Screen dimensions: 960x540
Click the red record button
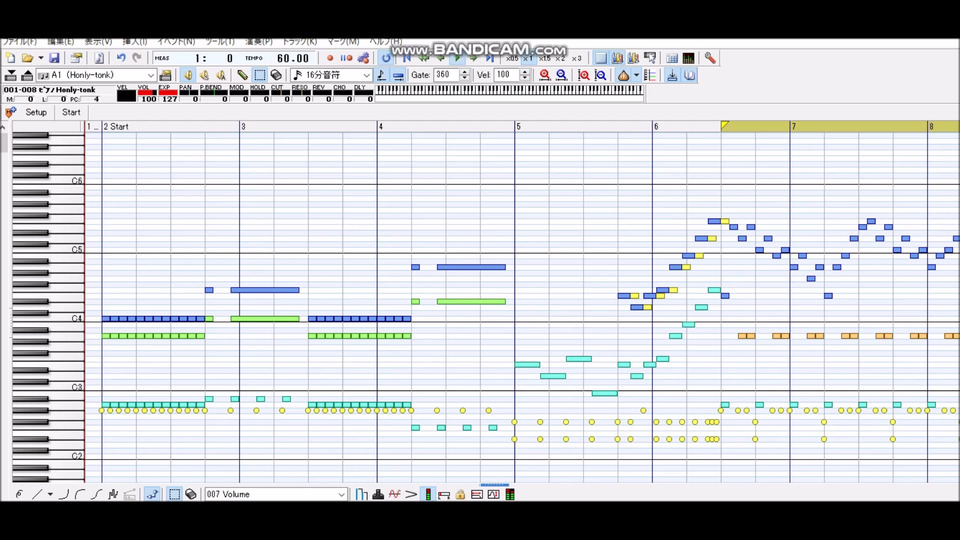330,58
